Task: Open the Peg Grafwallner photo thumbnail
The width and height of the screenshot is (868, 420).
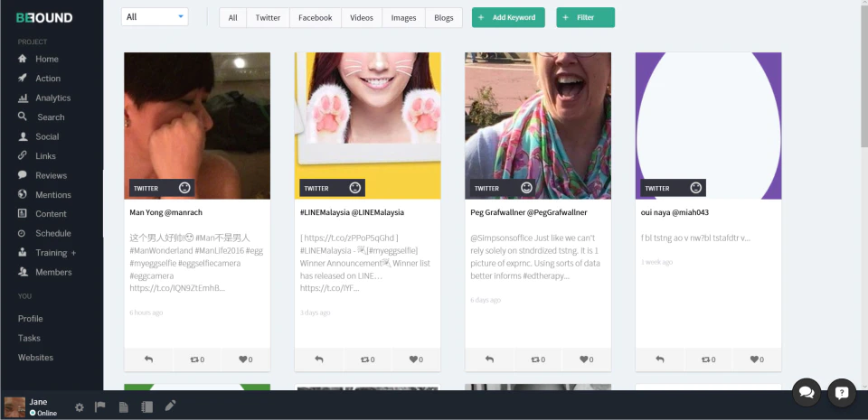Action: [537, 126]
